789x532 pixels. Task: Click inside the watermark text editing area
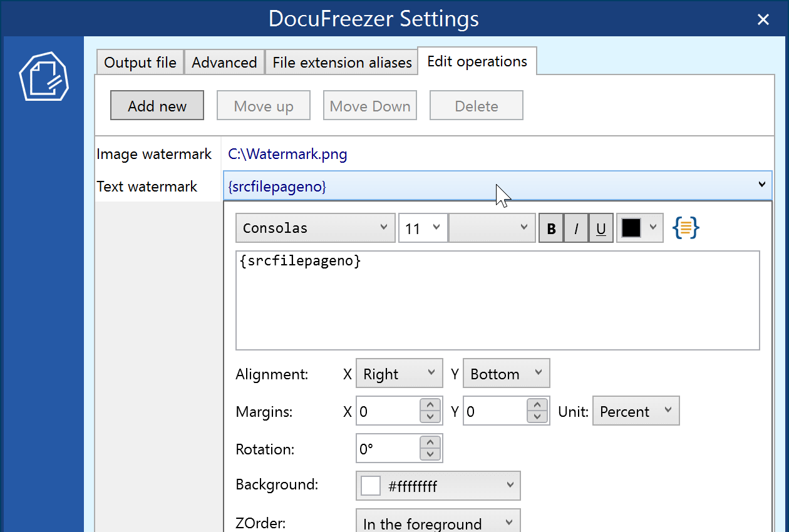(497, 307)
